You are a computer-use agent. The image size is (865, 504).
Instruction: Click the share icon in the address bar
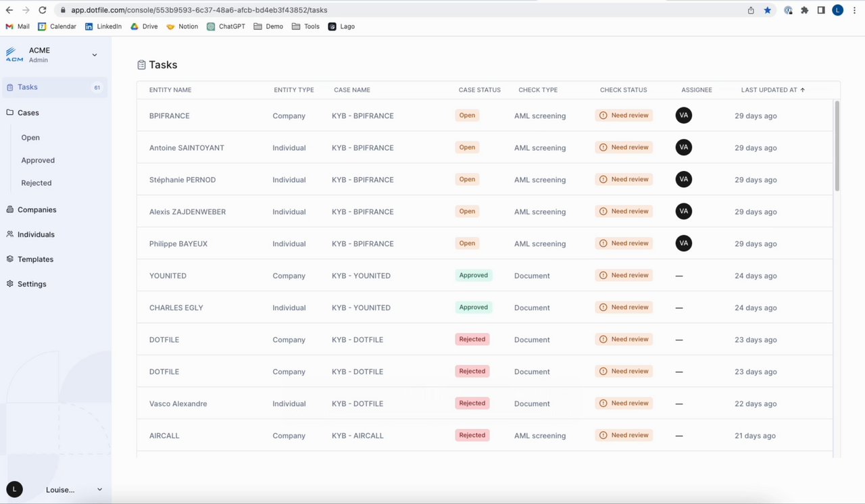coord(751,10)
